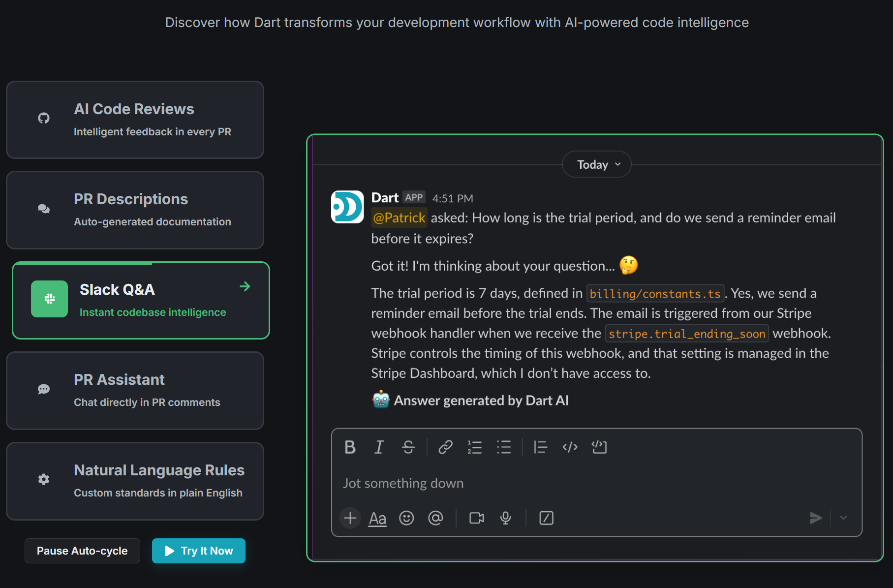Select the PR Assistant feature tab
893x588 pixels.
point(135,391)
